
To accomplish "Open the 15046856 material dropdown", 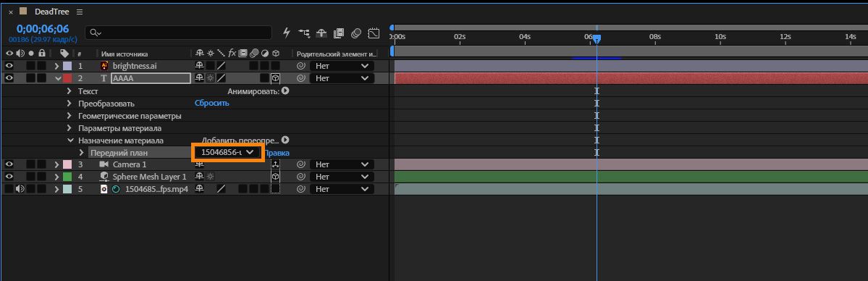I will pyautogui.click(x=227, y=152).
